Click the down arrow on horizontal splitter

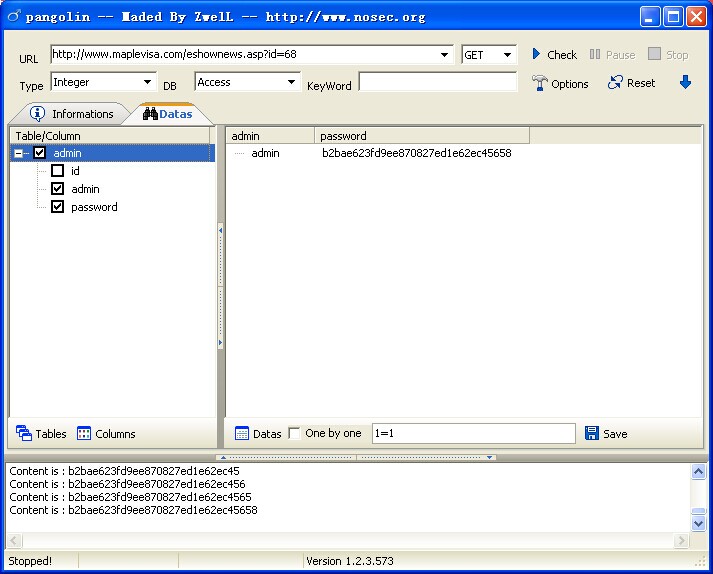pyautogui.click(x=489, y=458)
